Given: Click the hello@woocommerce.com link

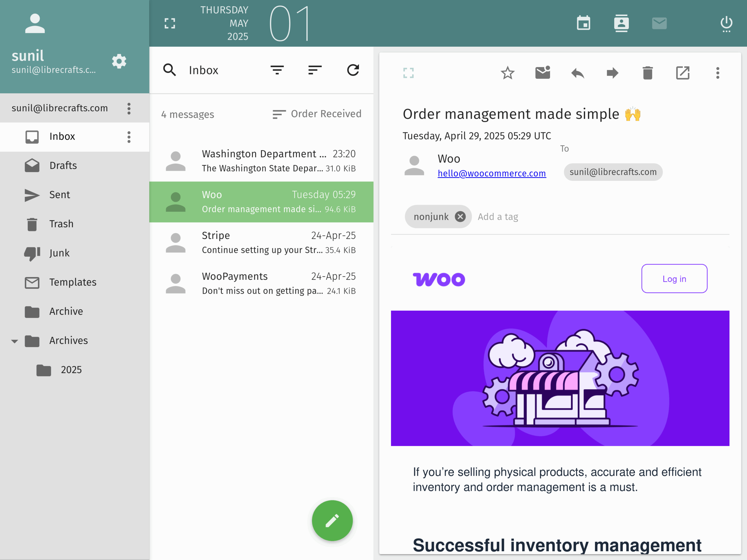Looking at the screenshot, I should point(492,174).
